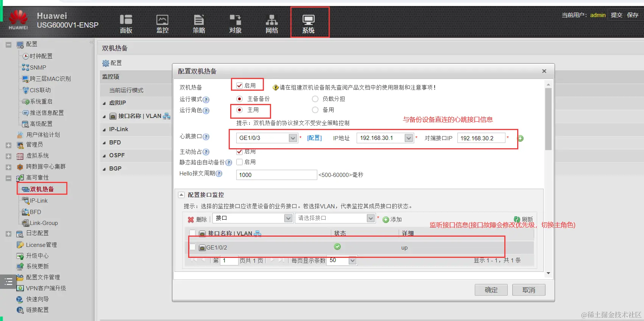Collapse the 配置接口监控 section
Screen dimensions: 644x321
click(x=181, y=195)
